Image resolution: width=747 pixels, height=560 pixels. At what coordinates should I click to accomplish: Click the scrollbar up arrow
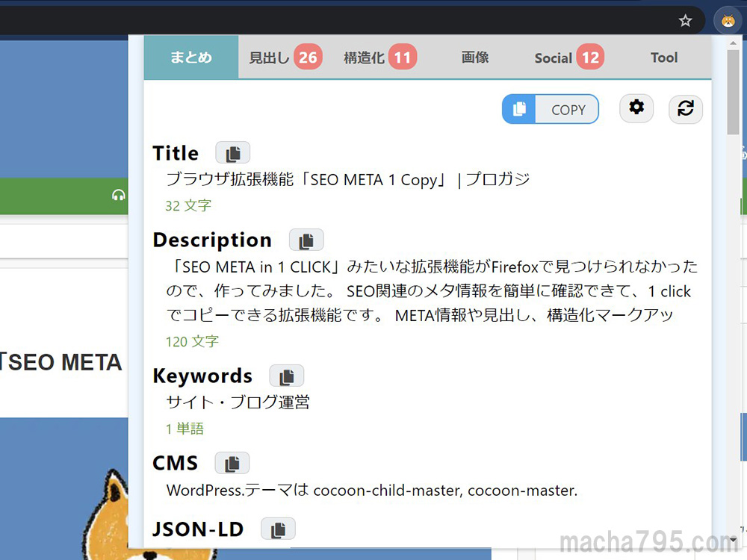pos(733,43)
